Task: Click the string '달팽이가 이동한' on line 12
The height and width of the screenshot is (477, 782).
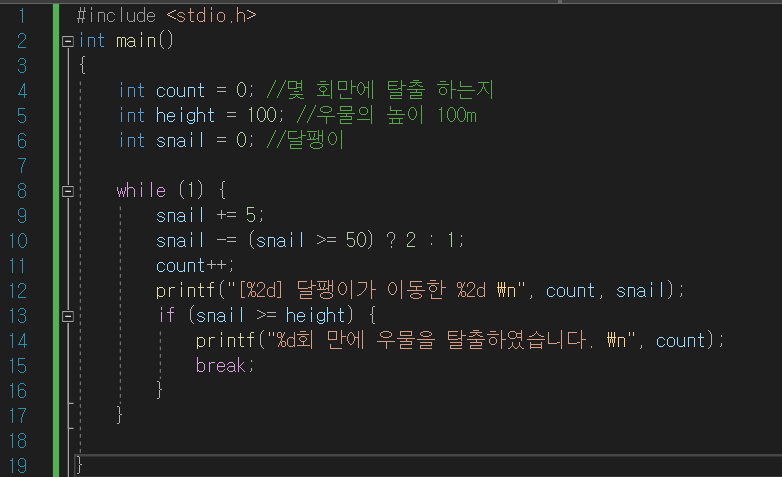Action: point(371,290)
